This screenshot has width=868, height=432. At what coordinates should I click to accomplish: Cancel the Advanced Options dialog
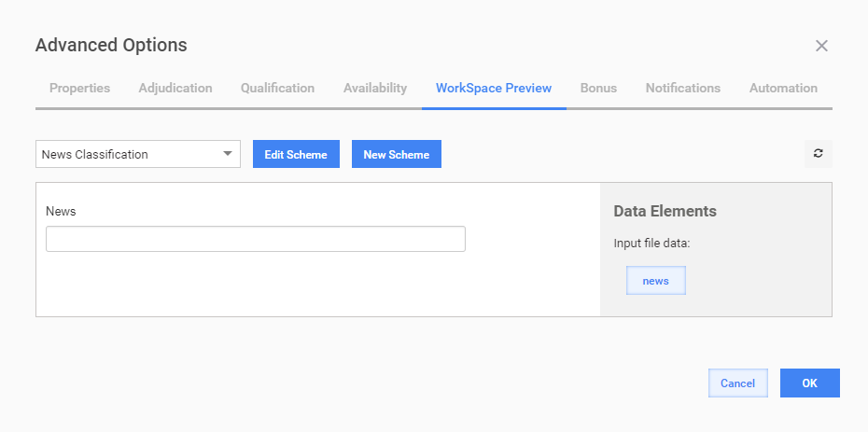coord(738,383)
